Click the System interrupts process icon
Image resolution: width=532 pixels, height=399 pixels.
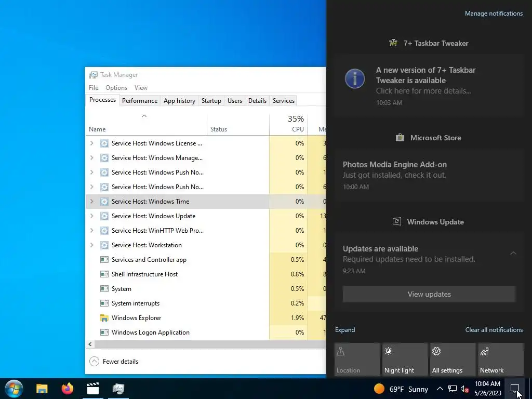click(104, 303)
